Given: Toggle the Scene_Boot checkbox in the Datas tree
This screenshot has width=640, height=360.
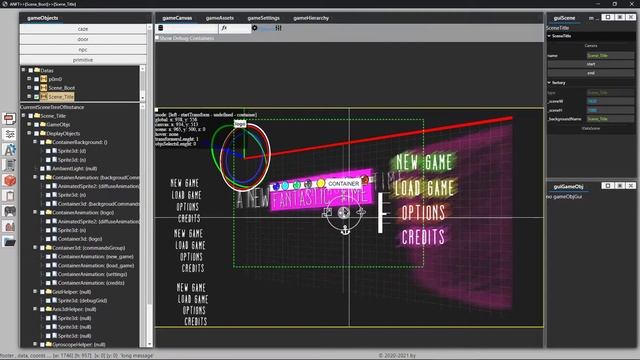Looking at the screenshot, I should [x=36, y=88].
